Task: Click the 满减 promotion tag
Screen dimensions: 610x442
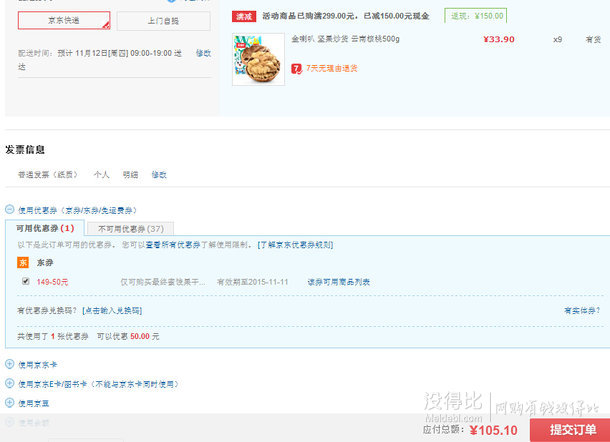Action: (x=244, y=16)
